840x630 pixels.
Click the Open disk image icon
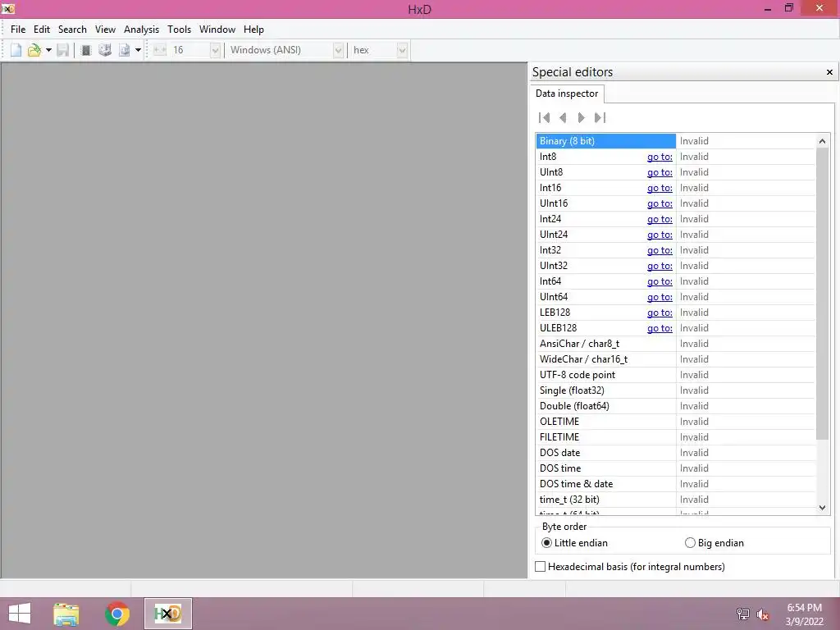(x=125, y=50)
